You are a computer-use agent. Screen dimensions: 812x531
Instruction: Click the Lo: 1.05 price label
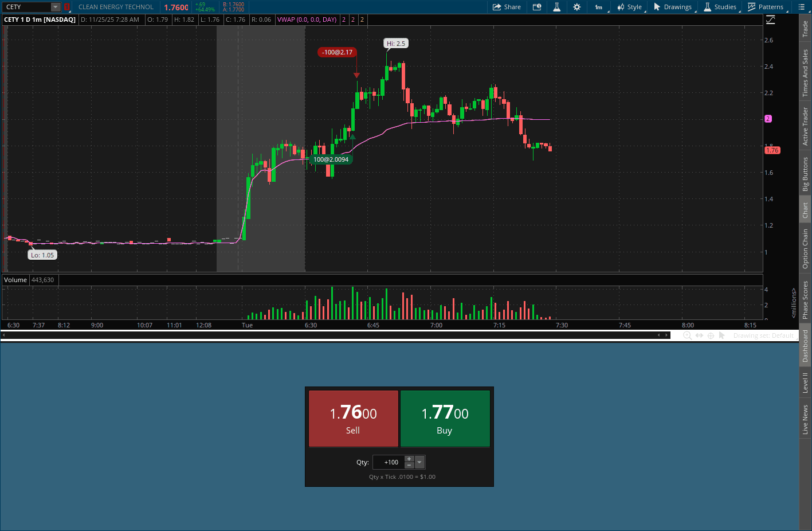point(42,255)
